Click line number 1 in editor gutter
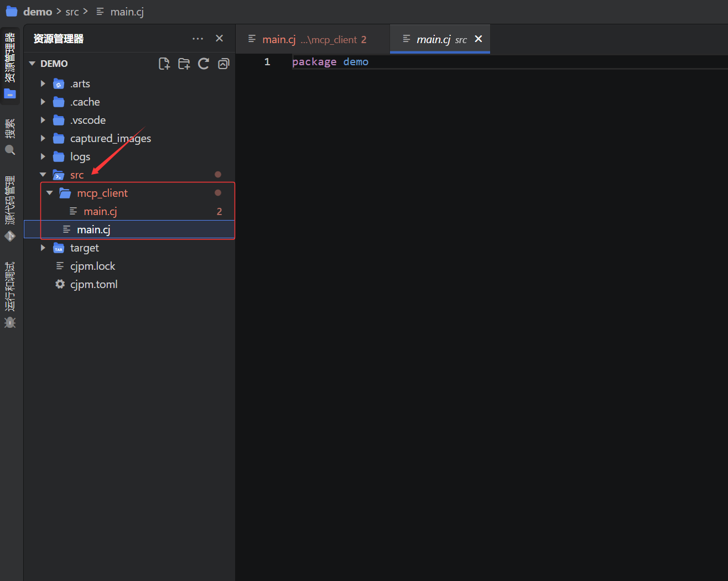Image resolution: width=728 pixels, height=581 pixels. click(x=267, y=62)
